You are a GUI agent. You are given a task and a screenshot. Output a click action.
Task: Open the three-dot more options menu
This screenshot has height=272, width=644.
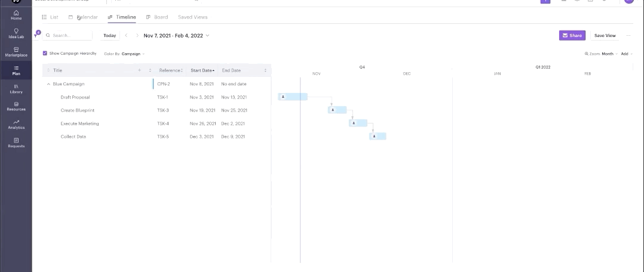pos(628,36)
